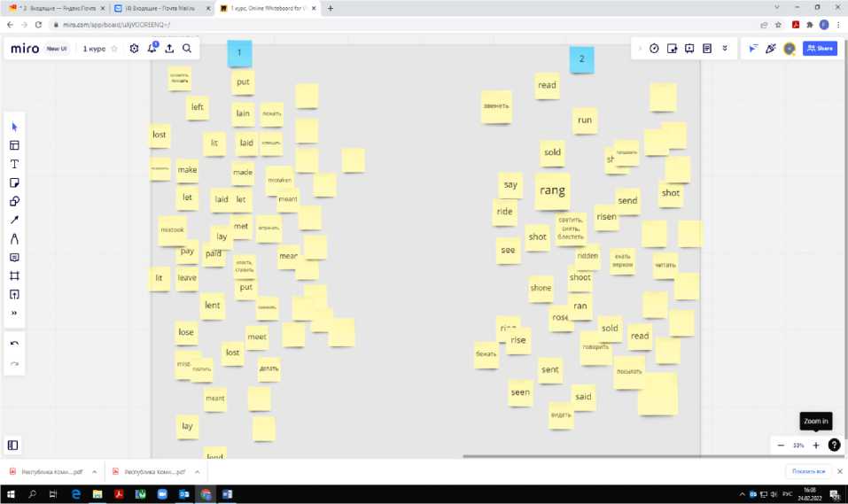Undo the last action
848x504 pixels.
(14, 344)
